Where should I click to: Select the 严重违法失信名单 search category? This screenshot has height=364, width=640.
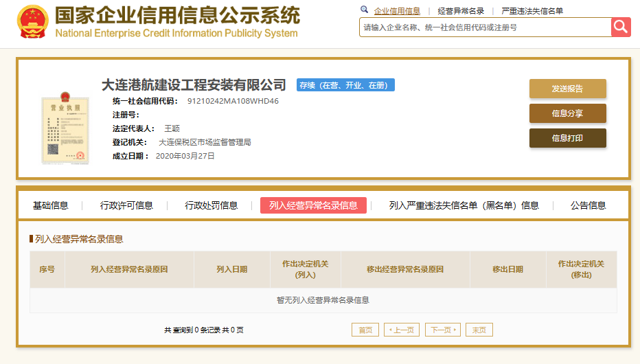pyautogui.click(x=532, y=11)
